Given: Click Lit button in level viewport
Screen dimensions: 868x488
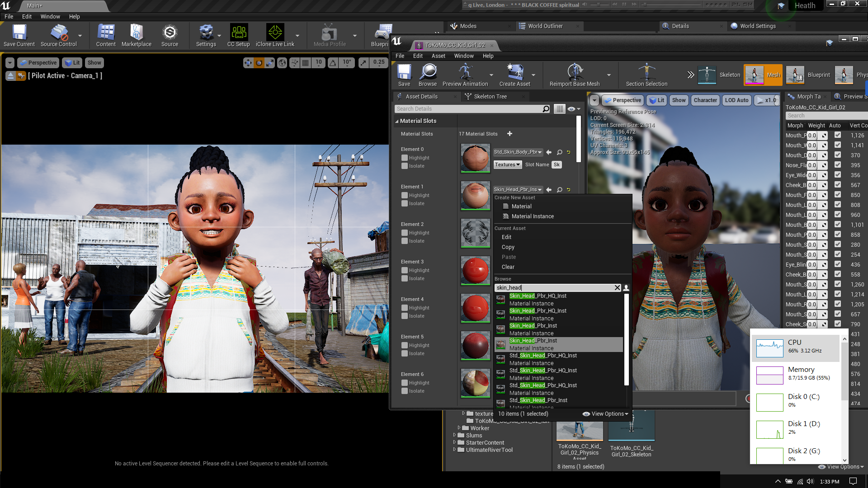Looking at the screenshot, I should click(72, 63).
